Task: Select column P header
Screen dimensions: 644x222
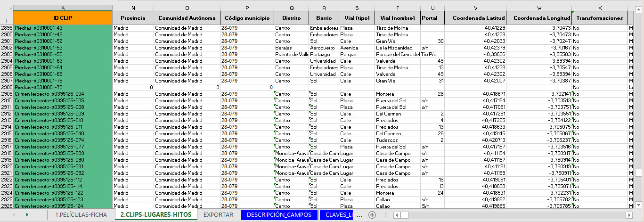Action: [247, 8]
